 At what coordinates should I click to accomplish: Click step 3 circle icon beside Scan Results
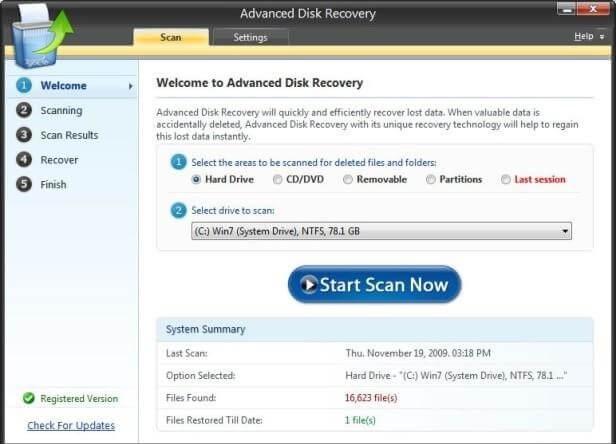pyautogui.click(x=24, y=135)
